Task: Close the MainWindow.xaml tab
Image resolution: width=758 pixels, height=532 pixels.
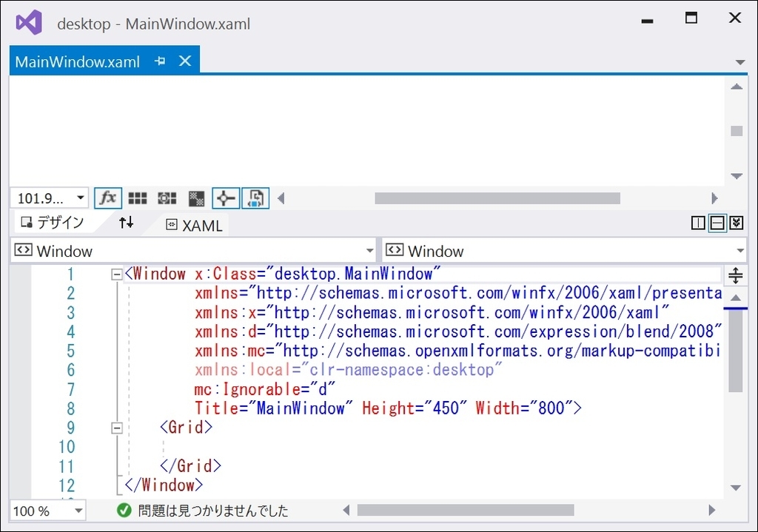Action: (x=185, y=61)
